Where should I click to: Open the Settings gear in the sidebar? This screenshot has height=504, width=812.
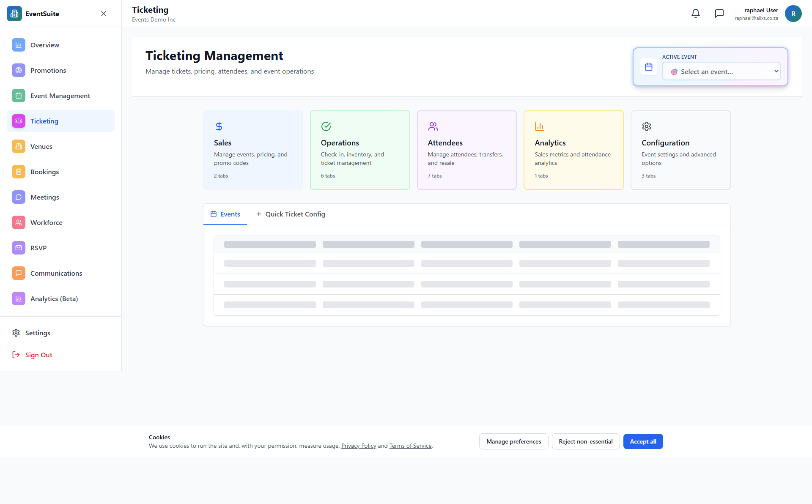tap(16, 333)
